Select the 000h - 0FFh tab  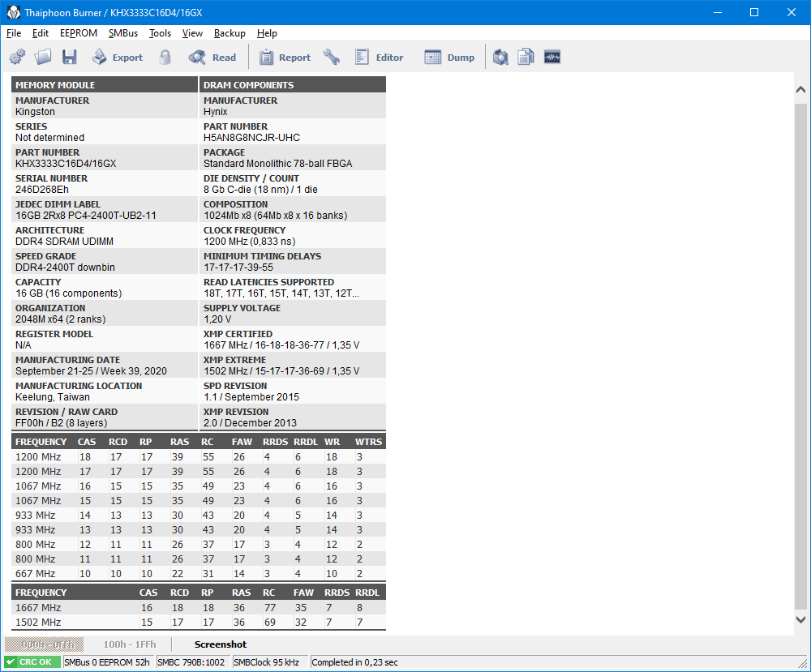[x=45, y=644]
